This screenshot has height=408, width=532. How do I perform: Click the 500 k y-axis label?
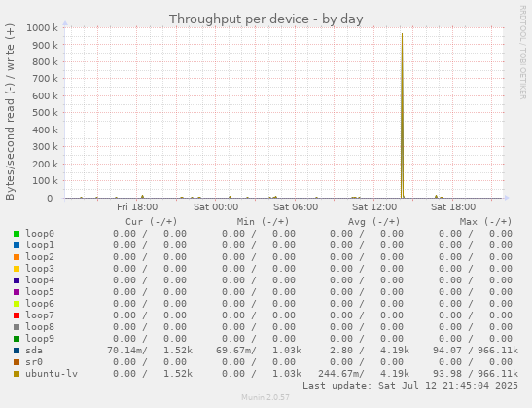click(45, 113)
